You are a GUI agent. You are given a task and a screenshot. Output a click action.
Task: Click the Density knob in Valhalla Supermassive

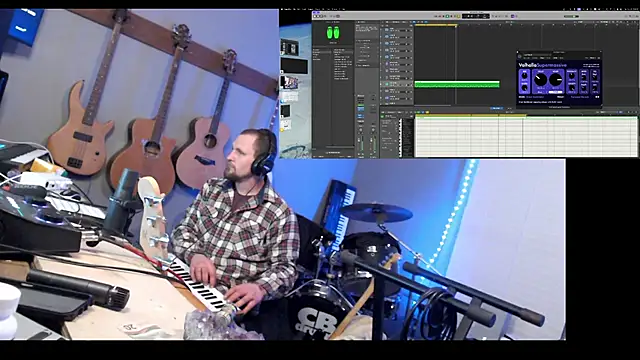572,88
